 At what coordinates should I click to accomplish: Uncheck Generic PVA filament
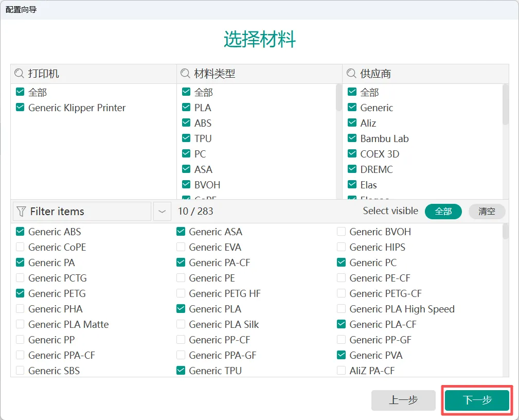[x=341, y=355]
